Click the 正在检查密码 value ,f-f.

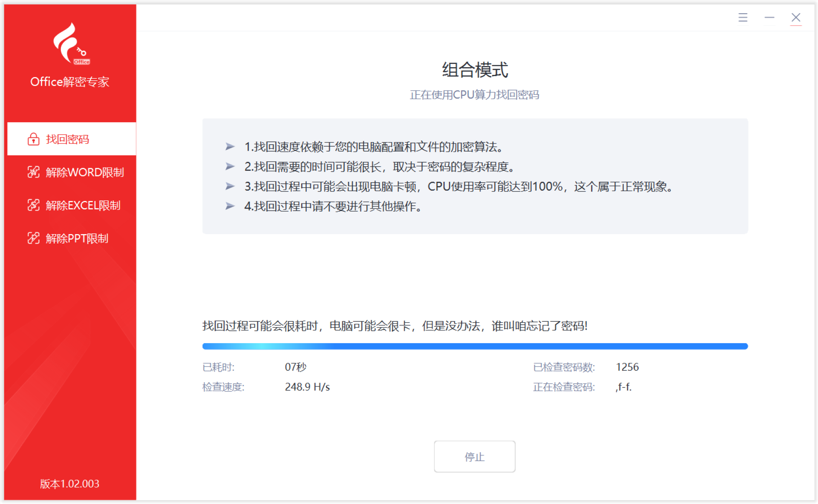coord(623,387)
